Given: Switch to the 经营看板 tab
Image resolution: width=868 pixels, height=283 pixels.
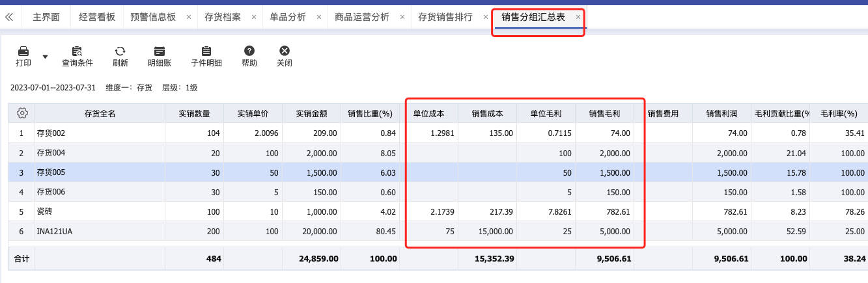Looking at the screenshot, I should (x=96, y=18).
